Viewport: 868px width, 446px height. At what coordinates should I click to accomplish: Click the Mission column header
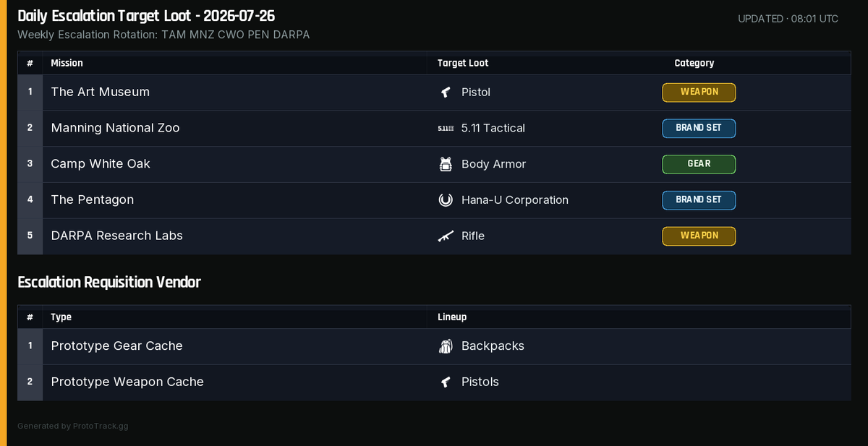(67, 63)
